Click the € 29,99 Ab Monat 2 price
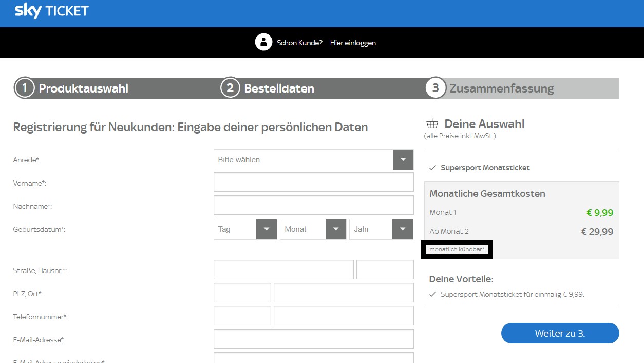The width and height of the screenshot is (644, 363). coord(597,232)
